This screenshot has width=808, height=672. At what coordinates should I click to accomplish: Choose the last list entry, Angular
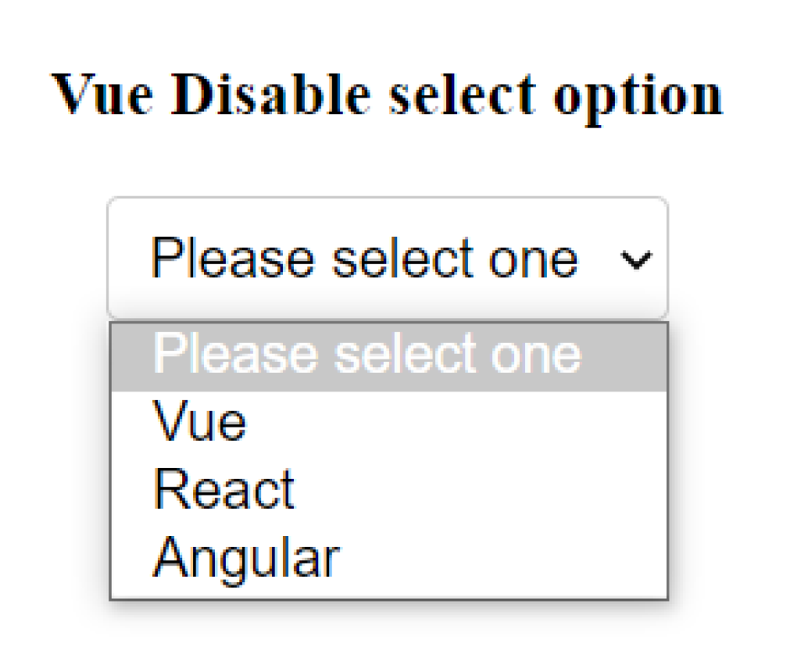click(246, 556)
